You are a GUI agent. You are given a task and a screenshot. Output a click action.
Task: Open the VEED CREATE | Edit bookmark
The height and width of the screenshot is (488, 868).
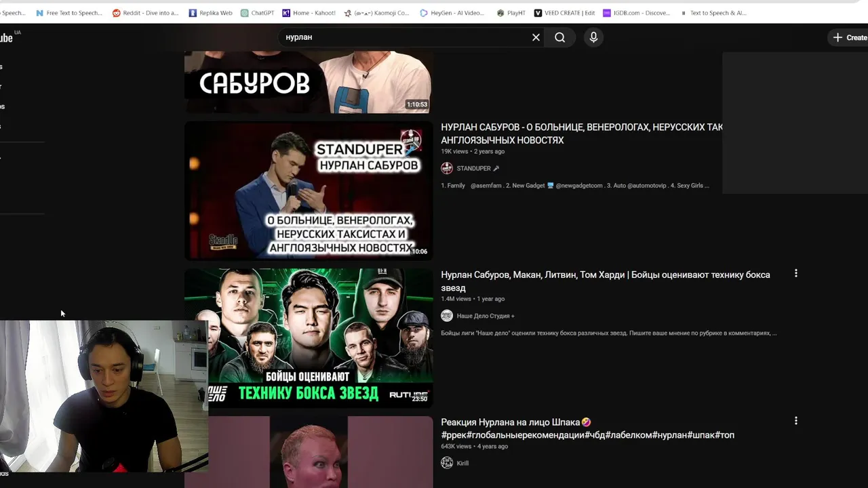565,13
